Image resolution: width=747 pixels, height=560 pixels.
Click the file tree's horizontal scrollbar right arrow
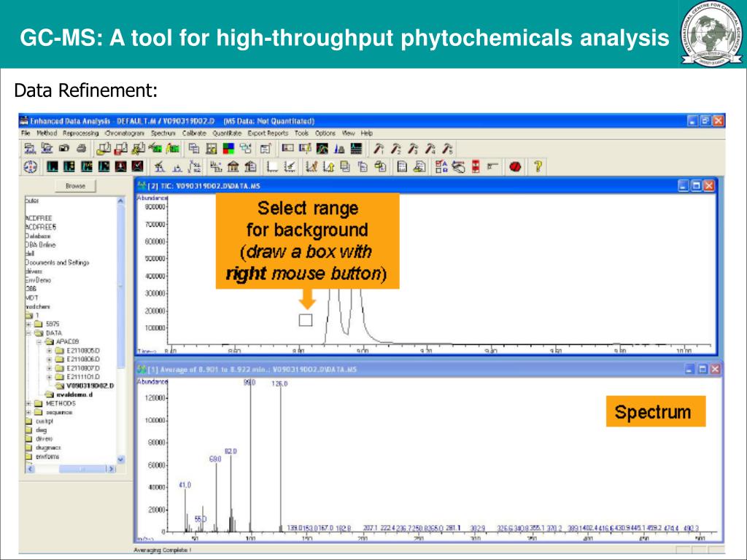pos(111,469)
